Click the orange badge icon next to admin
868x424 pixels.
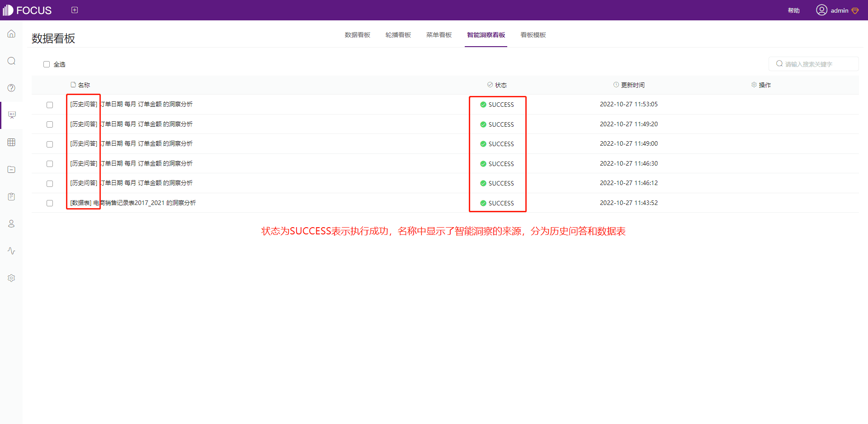[x=855, y=10]
